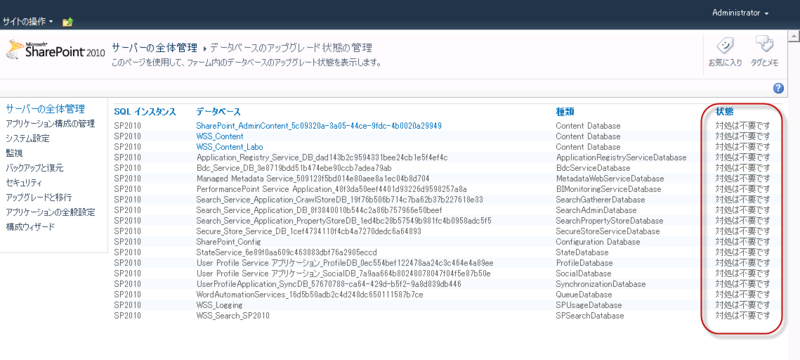This screenshot has width=800, height=360.
Task: Click the MetadataWebServiceDatabase type cell
Action: [x=610, y=178]
